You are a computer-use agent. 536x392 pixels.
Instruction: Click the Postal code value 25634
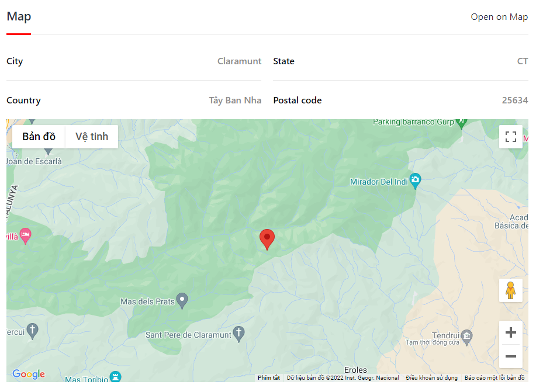click(x=515, y=100)
